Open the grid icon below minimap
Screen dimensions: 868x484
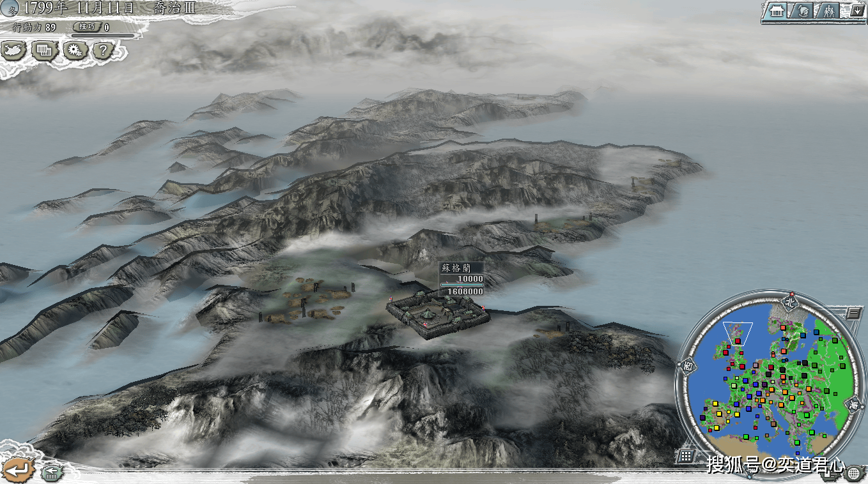pyautogui.click(x=686, y=455)
